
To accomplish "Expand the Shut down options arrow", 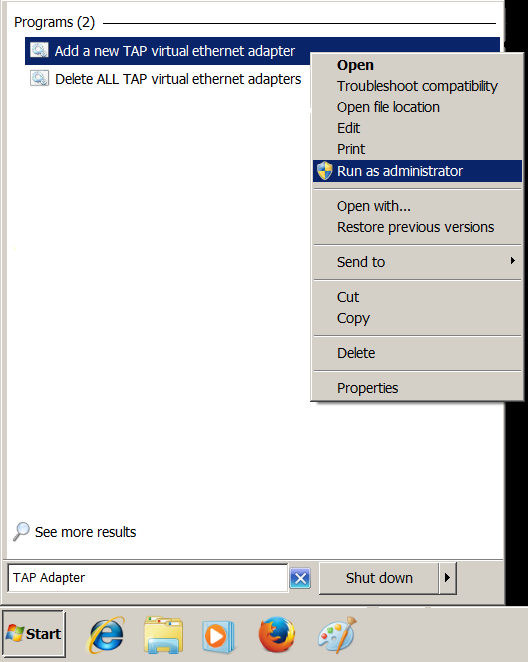I will pos(447,578).
